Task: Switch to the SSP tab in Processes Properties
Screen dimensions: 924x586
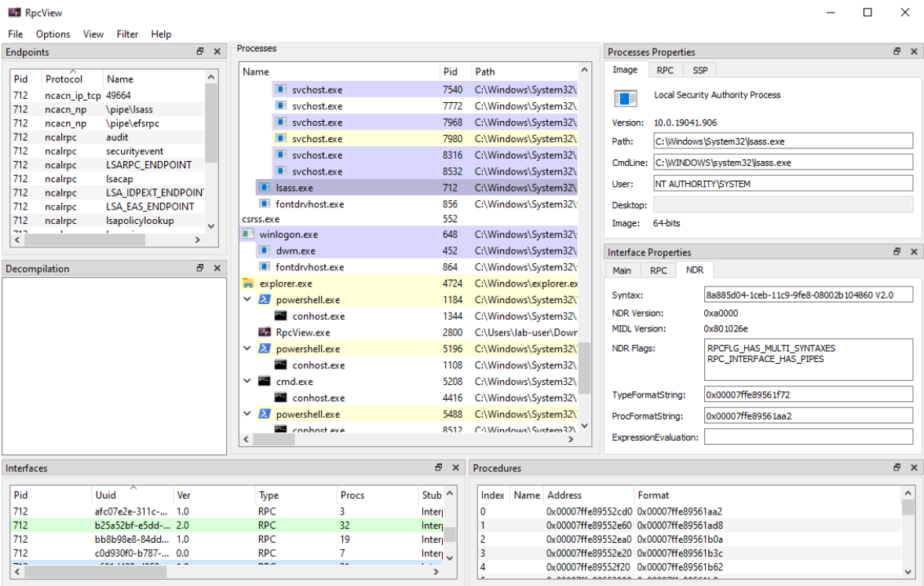Action: point(699,70)
